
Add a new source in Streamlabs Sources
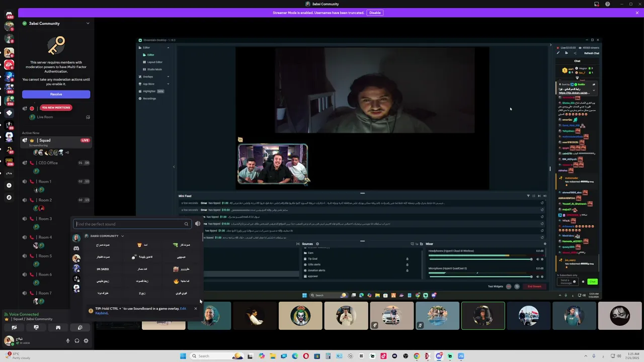coord(317,244)
